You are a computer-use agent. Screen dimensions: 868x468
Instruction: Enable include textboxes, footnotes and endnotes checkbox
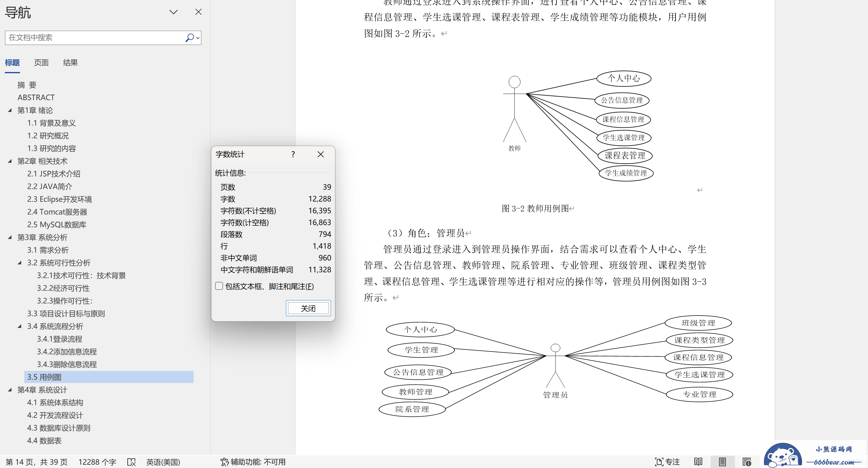pos(219,286)
